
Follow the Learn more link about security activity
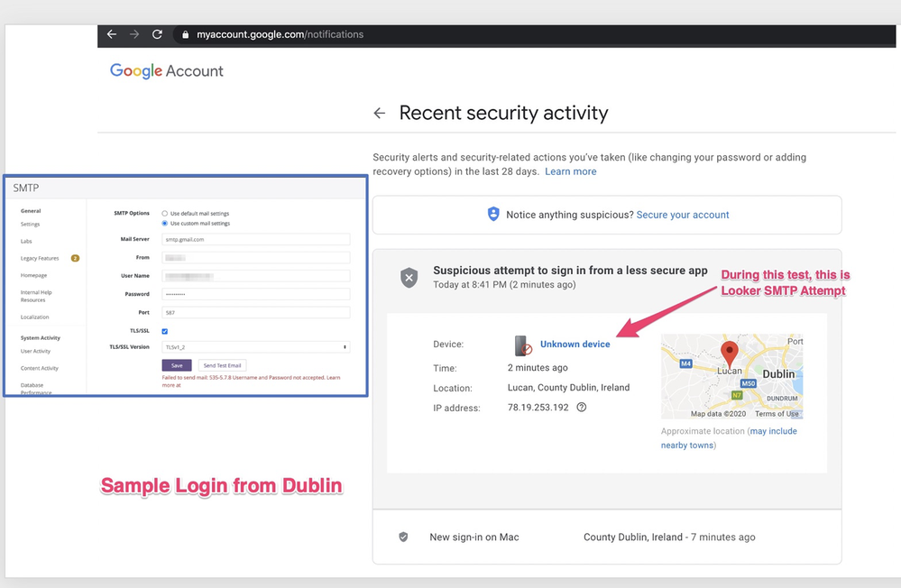(571, 171)
